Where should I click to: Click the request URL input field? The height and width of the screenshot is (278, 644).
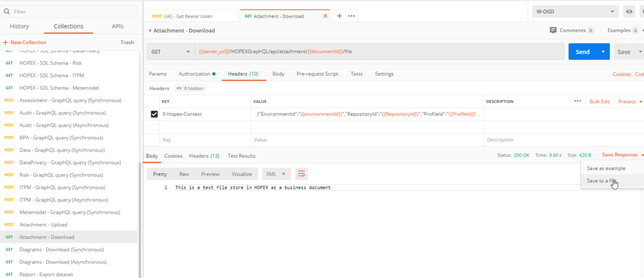(378, 52)
